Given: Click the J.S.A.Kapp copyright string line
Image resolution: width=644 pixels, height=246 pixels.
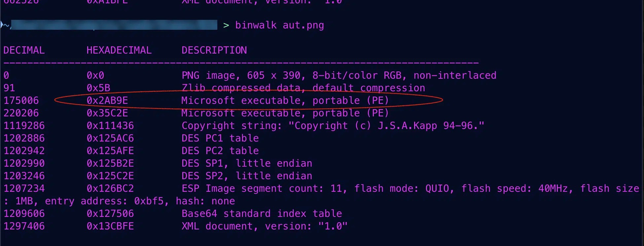Looking at the screenshot, I should (333, 126).
